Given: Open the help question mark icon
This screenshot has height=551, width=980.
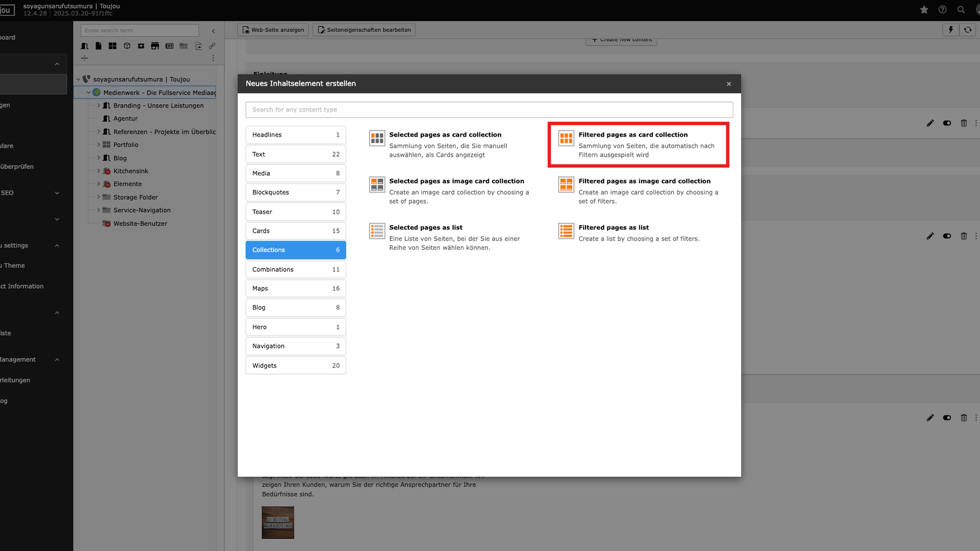Looking at the screenshot, I should pyautogui.click(x=943, y=10).
